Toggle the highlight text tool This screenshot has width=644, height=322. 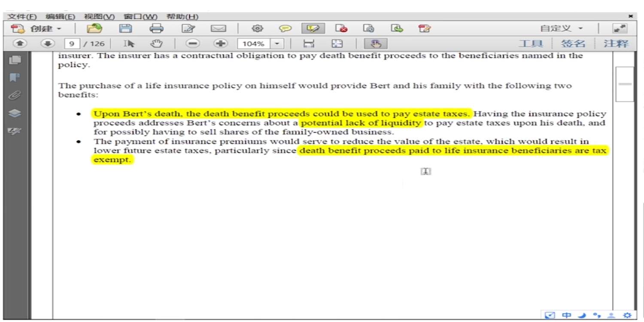pyautogui.click(x=313, y=29)
